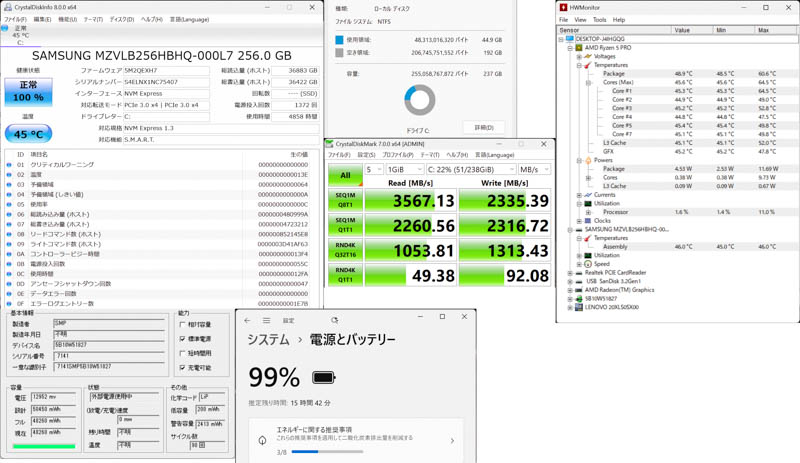This screenshot has height=463, width=800.
Task: Click the 45 °C temperature badge
Action: point(29,133)
